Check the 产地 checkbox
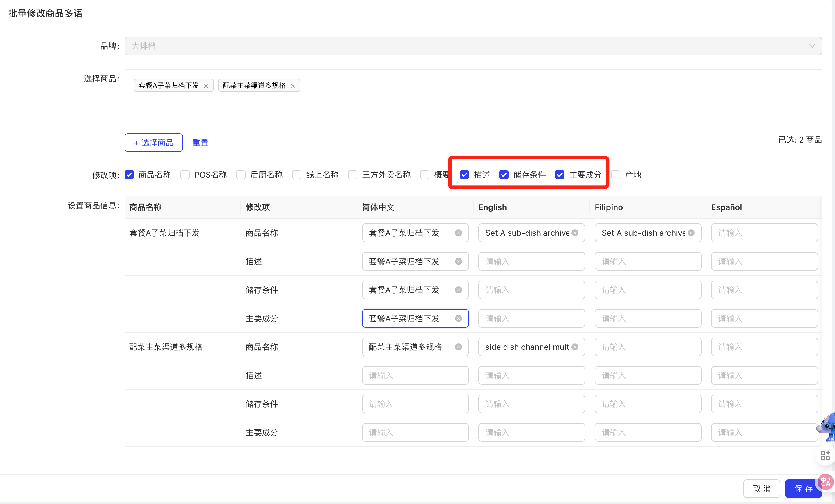This screenshot has height=504, width=835. pyautogui.click(x=615, y=175)
